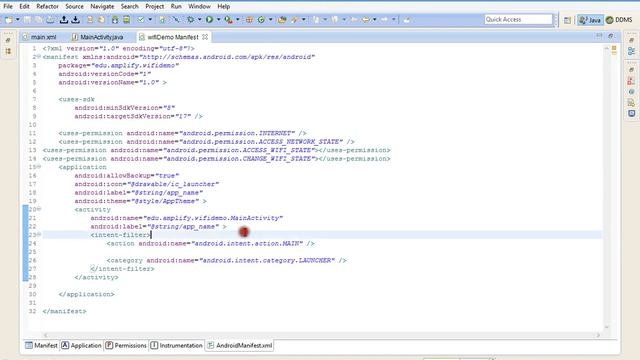The image size is (640, 360).
Task: Open the Source menu
Action: [x=74, y=7]
